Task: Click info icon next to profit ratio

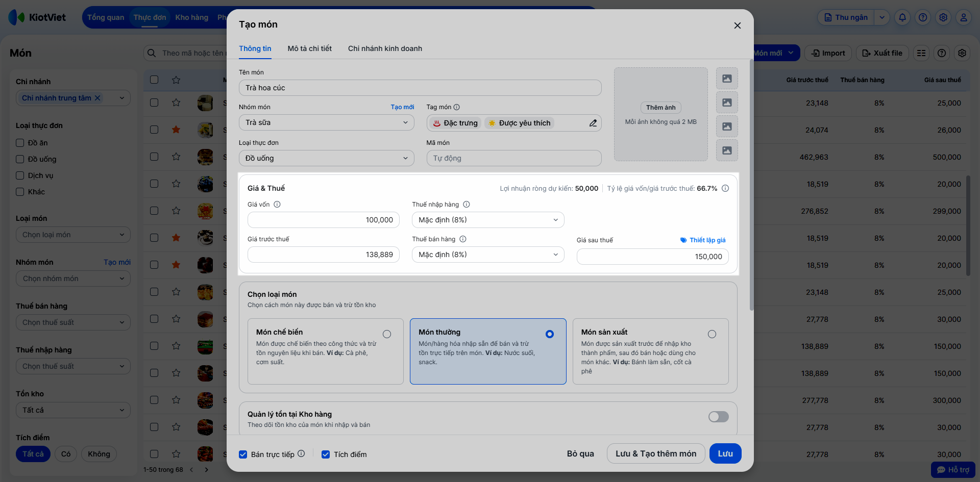Action: 725,188
